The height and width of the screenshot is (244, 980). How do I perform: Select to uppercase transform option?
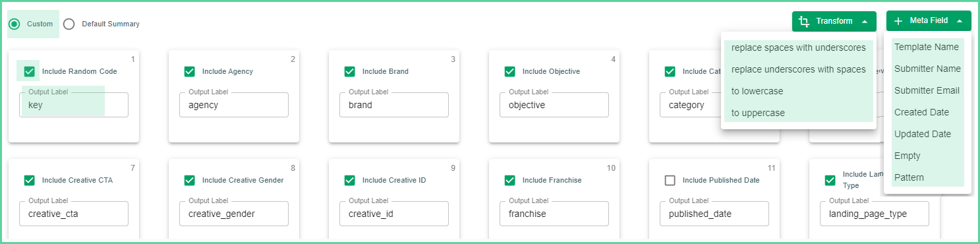pyautogui.click(x=799, y=113)
